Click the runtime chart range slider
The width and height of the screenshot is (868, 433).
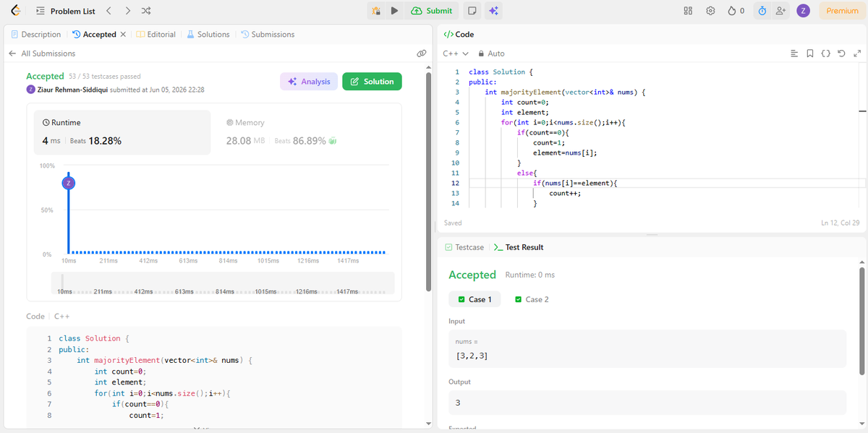223,283
